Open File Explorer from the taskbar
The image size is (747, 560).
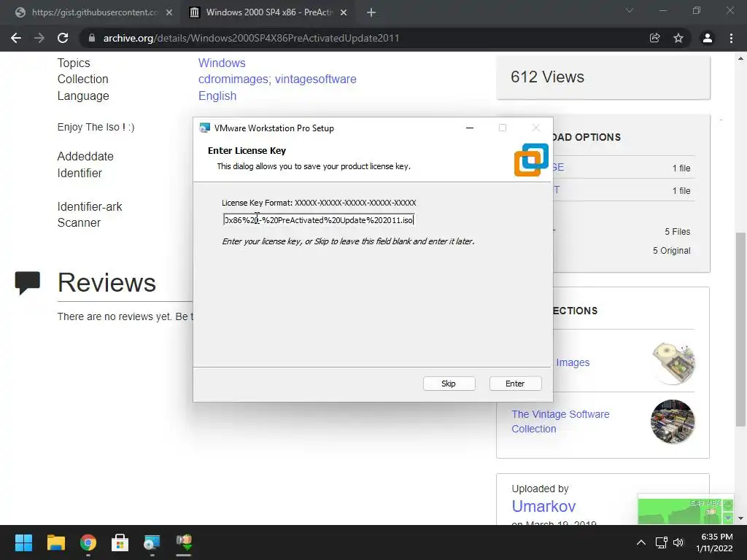click(x=55, y=542)
